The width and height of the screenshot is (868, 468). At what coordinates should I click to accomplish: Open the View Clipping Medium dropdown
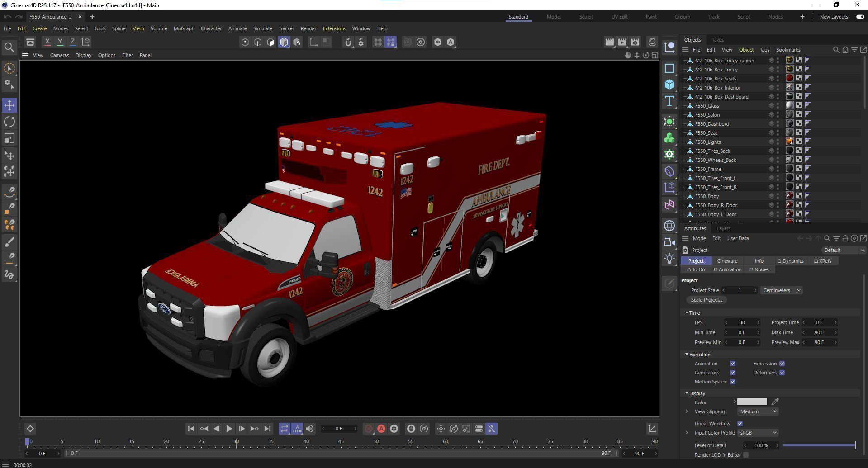758,411
